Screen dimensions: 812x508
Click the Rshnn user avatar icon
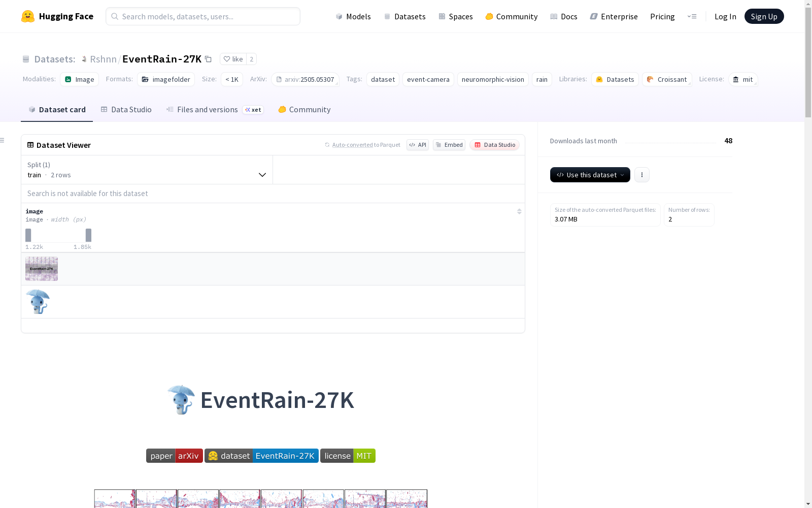click(84, 59)
